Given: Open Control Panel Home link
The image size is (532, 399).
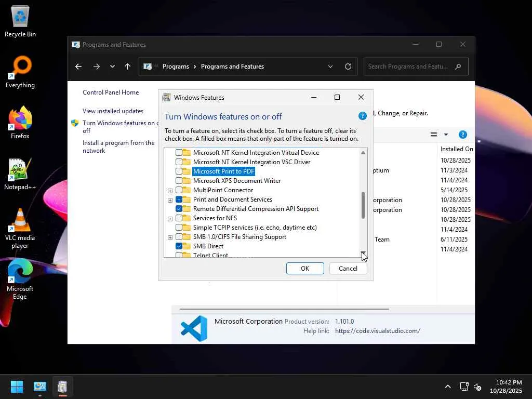Looking at the screenshot, I should 111,92.
